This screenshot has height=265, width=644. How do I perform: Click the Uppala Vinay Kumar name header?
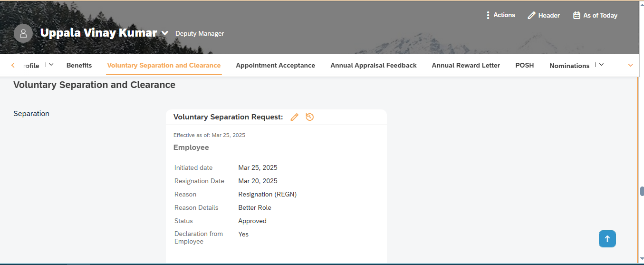pyautogui.click(x=98, y=33)
